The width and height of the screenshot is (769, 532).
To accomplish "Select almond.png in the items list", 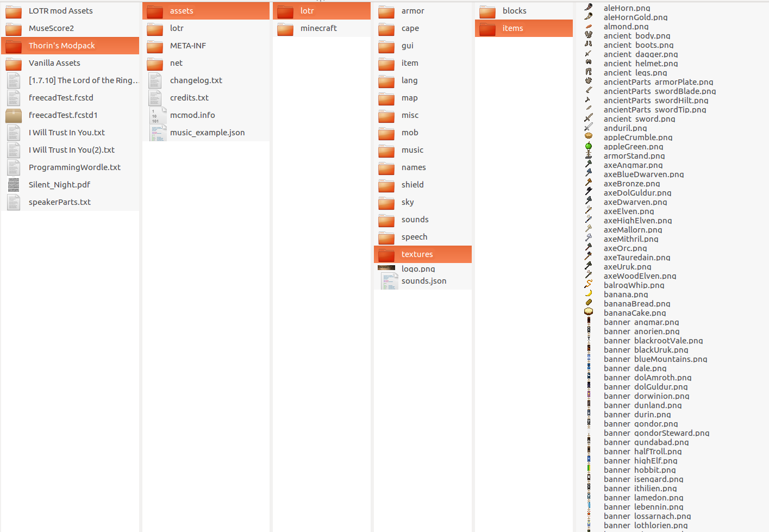I will click(x=626, y=26).
